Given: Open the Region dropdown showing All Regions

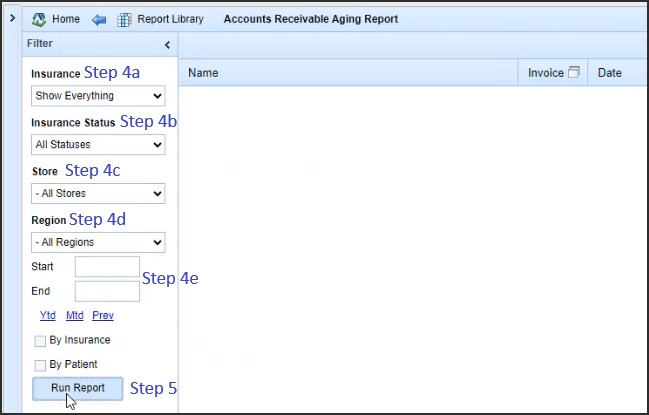Looking at the screenshot, I should pyautogui.click(x=98, y=242).
